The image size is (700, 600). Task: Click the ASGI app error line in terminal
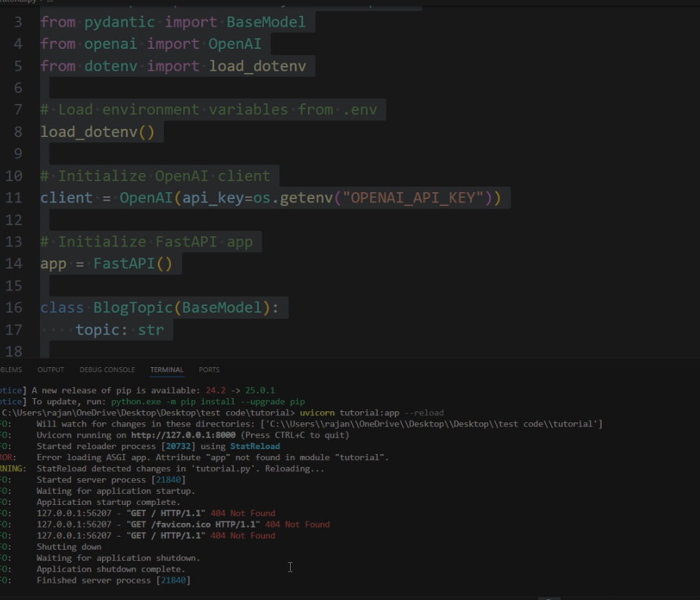click(207, 457)
